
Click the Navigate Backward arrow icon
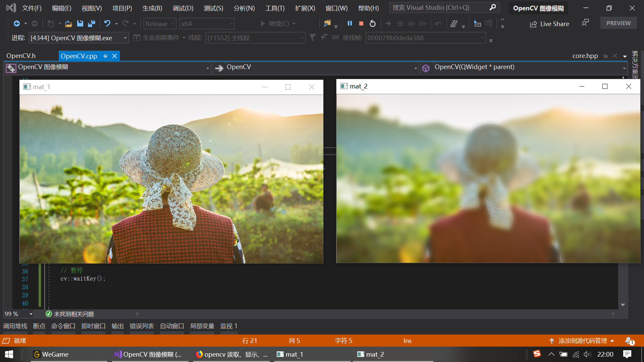(x=16, y=23)
